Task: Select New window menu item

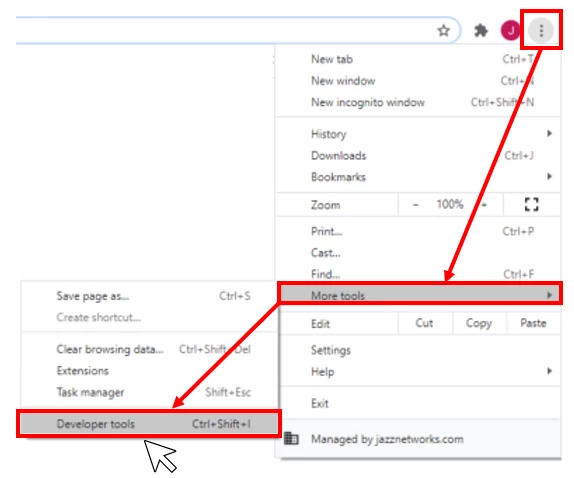Action: (418, 81)
